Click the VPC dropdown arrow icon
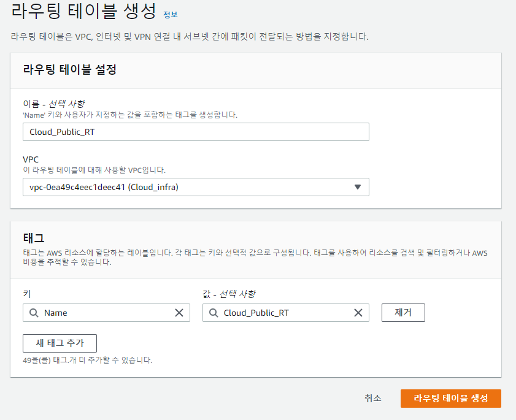This screenshot has width=516, height=420. tap(358, 187)
